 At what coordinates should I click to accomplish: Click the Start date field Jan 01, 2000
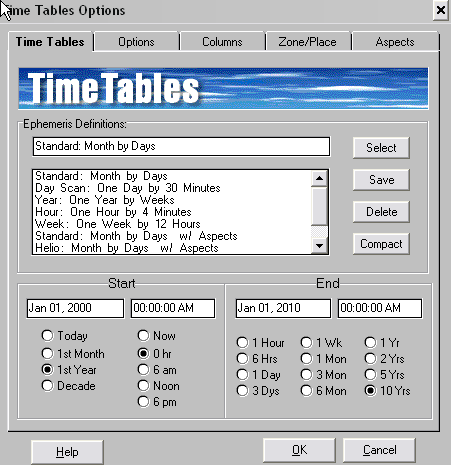pyautogui.click(x=75, y=308)
